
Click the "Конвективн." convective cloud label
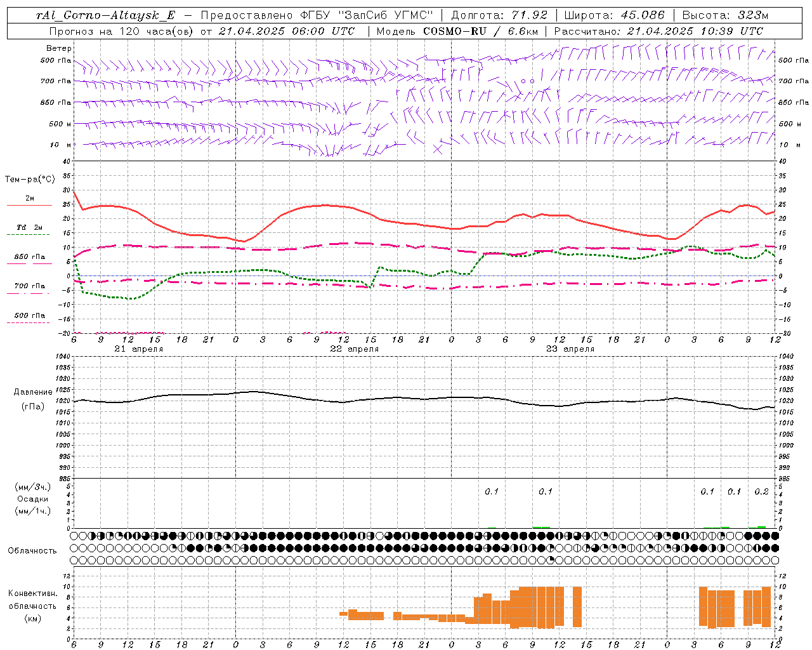point(33,594)
